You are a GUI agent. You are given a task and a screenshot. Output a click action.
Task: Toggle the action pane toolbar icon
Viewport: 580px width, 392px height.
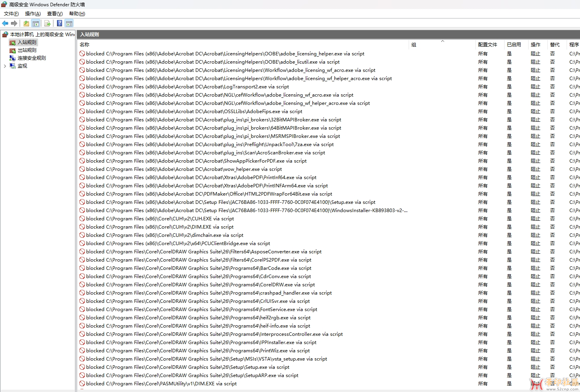click(x=69, y=23)
